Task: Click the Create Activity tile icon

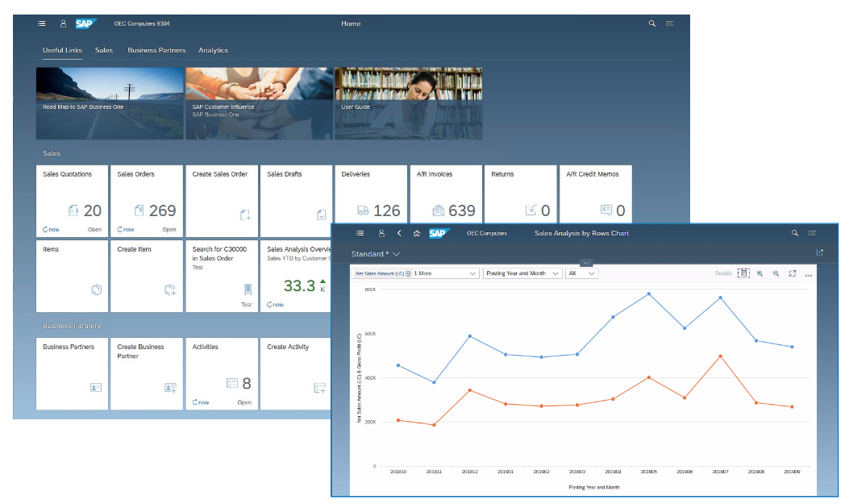Action: point(320,388)
